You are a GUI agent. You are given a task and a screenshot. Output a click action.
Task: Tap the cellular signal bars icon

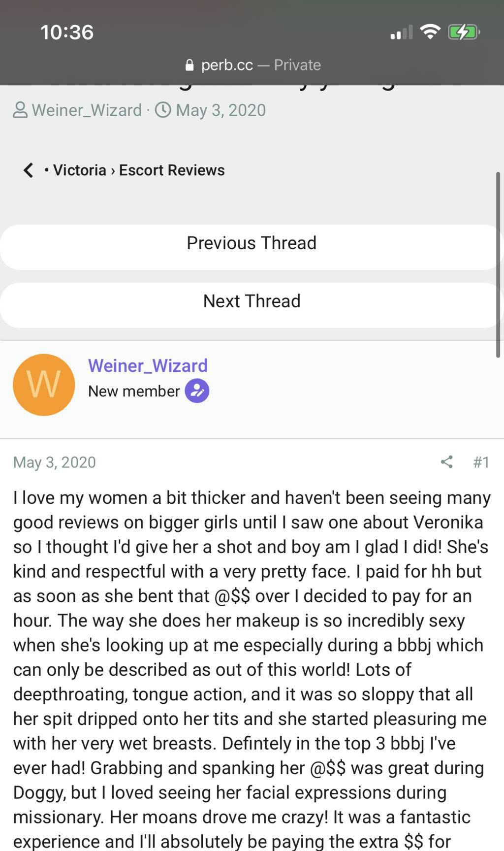pyautogui.click(x=401, y=33)
